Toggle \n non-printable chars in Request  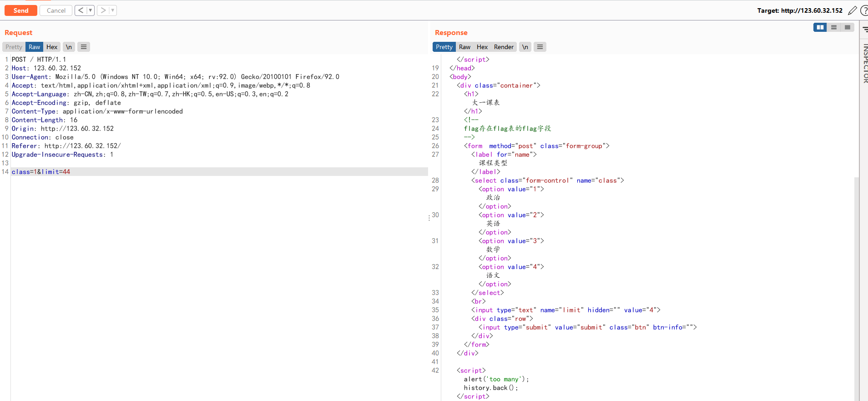click(x=69, y=47)
